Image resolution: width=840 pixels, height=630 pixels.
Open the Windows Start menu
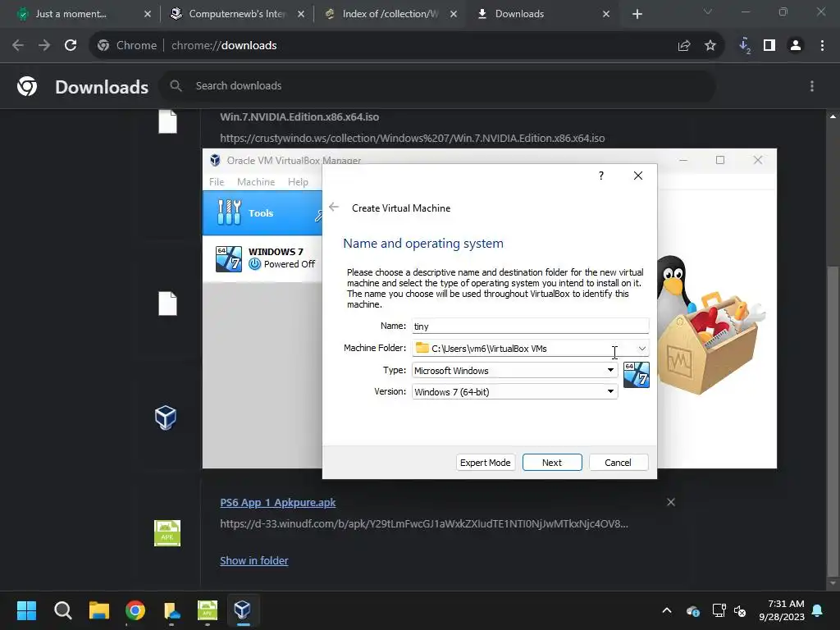tap(26, 610)
